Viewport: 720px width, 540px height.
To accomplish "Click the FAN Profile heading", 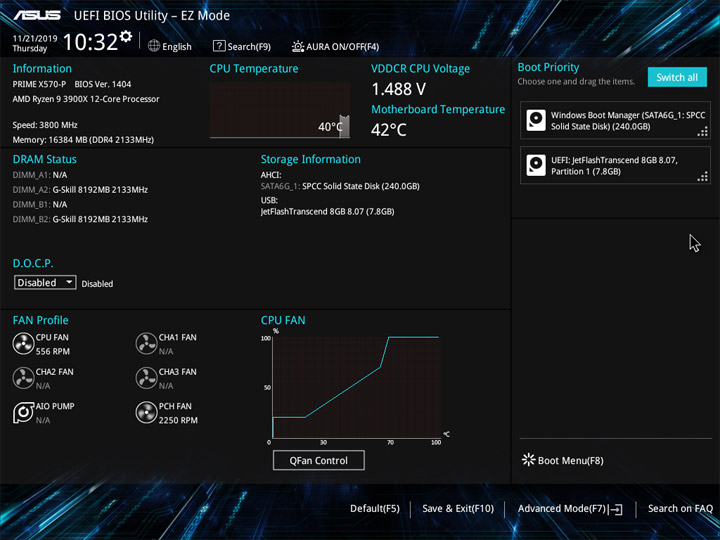I will click(40, 320).
